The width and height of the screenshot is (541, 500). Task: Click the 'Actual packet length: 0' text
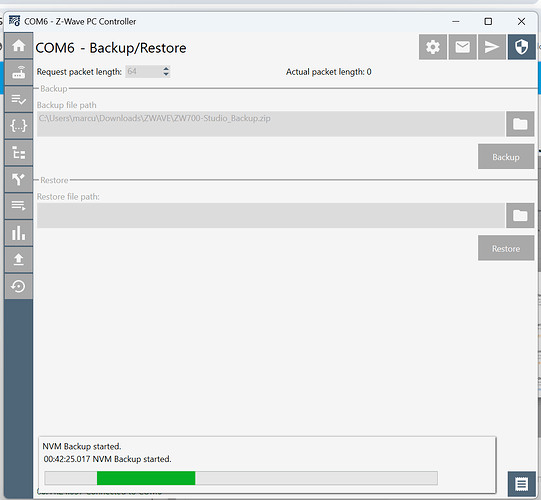click(x=328, y=72)
